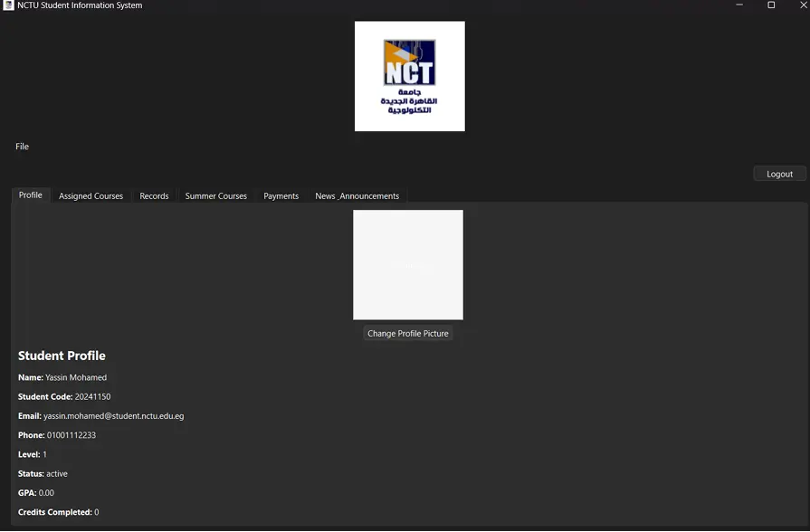Screen dimensions: 810x532
Task: Maximize the application window
Action: 771,5
